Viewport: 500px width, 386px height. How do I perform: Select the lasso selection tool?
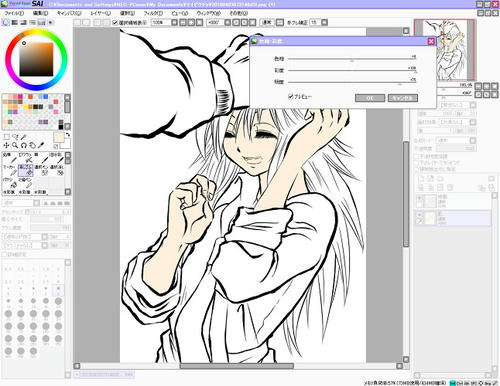15,137
